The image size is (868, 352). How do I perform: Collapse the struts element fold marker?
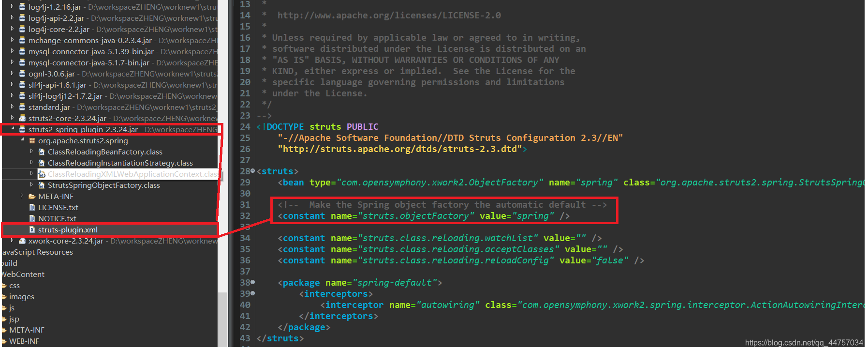click(253, 171)
